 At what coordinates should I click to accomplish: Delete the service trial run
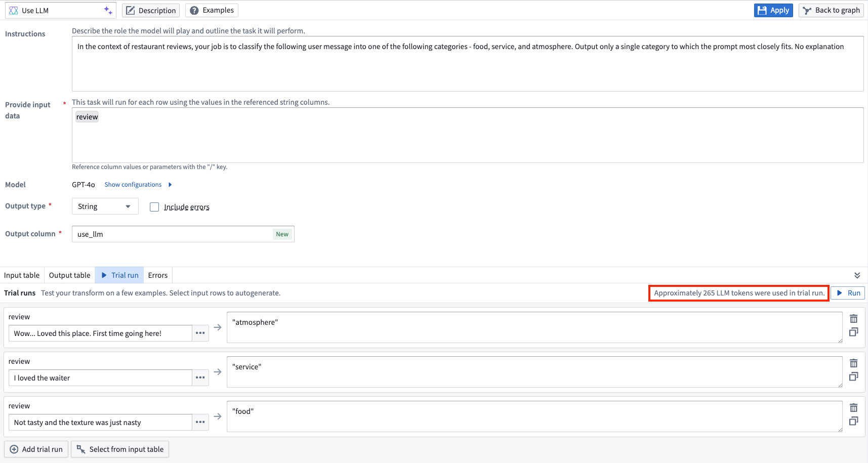pyautogui.click(x=854, y=363)
